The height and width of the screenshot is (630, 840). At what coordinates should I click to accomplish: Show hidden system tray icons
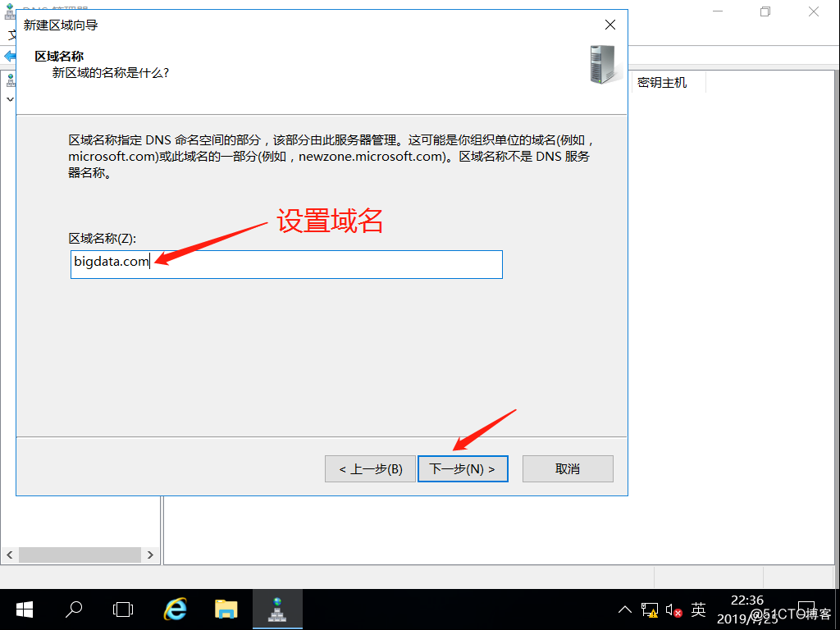click(624, 609)
